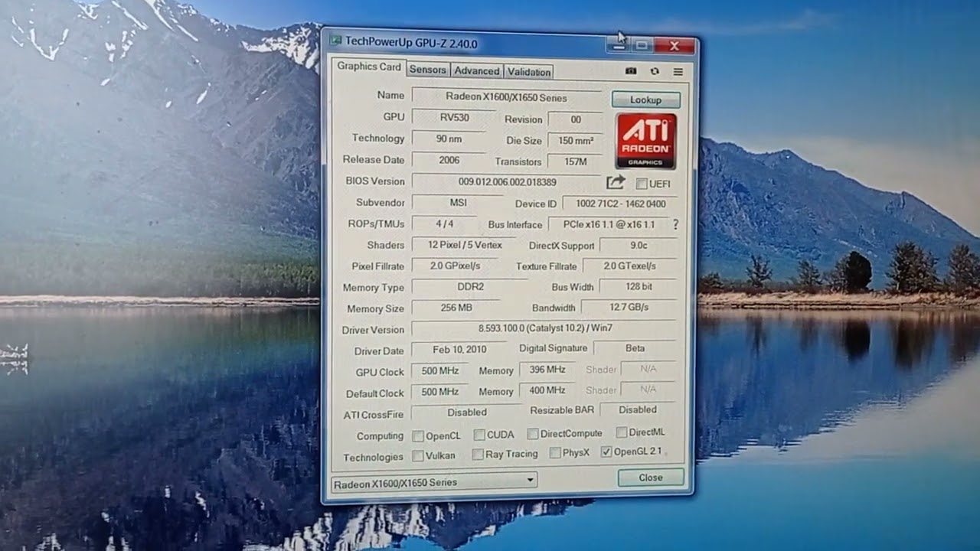Click the Subvendor value MSI
980x551 pixels.
click(x=458, y=203)
